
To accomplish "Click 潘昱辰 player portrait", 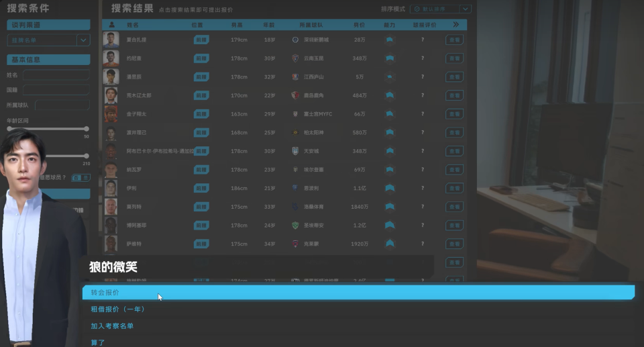I will tap(111, 77).
